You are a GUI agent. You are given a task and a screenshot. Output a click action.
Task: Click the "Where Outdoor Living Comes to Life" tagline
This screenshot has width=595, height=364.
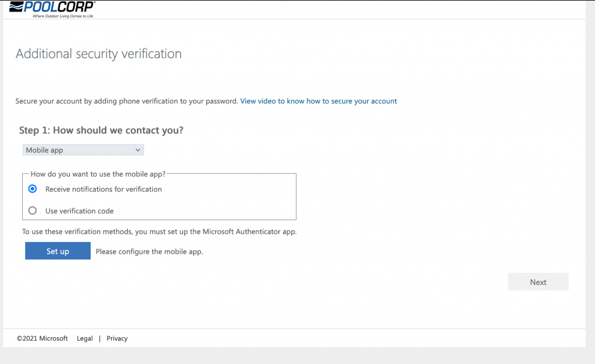(x=63, y=16)
